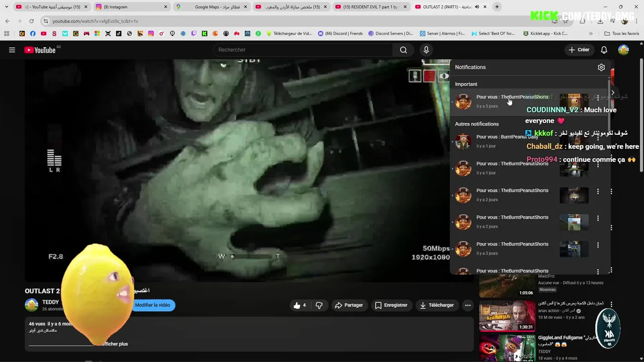Screen dimensions: 644x362
Task: Click the OUTLAST 2 video player
Action: click(237, 171)
